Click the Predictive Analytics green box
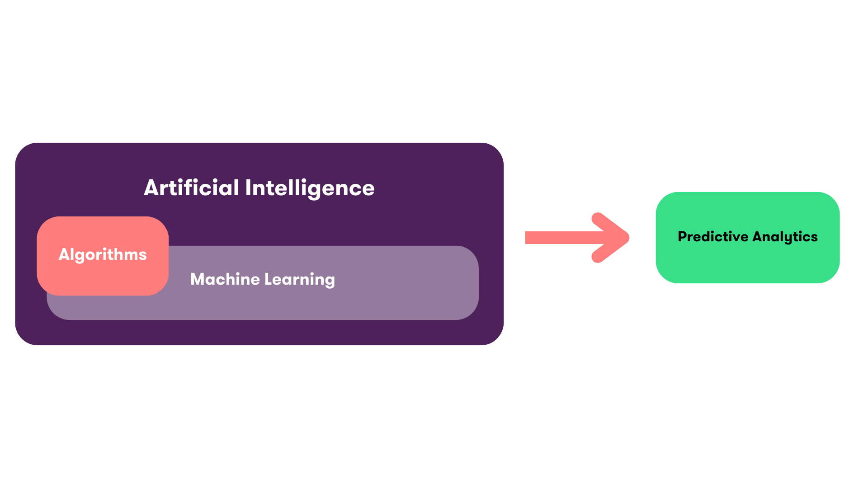This screenshot has width=868, height=488. (746, 237)
